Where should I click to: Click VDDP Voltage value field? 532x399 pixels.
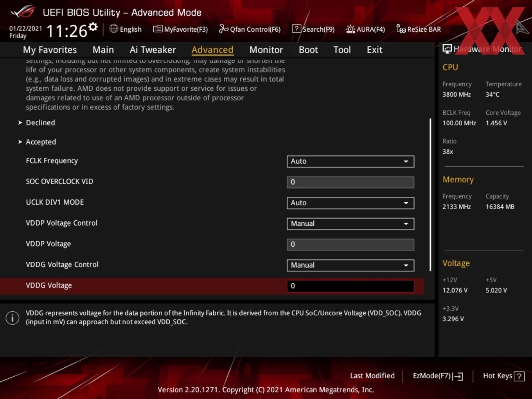coord(350,244)
